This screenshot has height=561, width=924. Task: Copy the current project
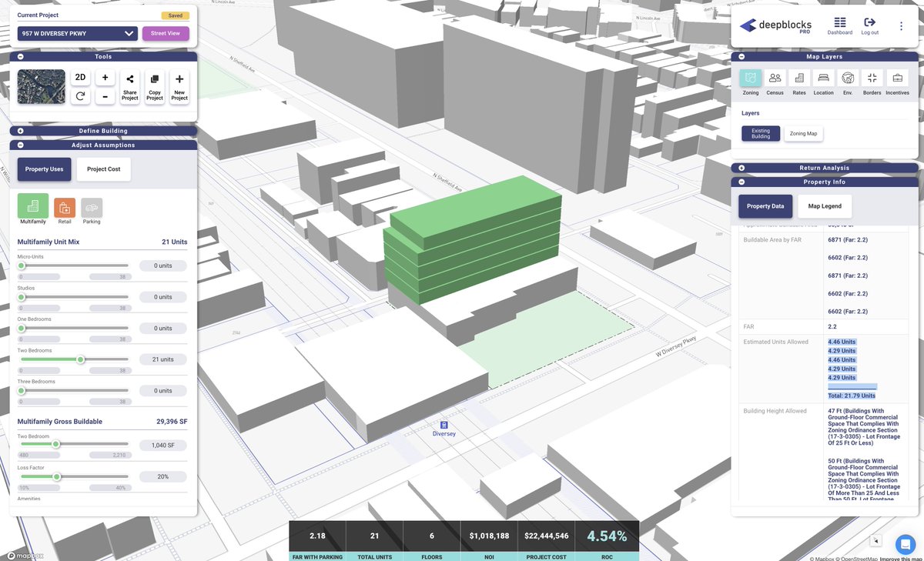click(x=155, y=87)
